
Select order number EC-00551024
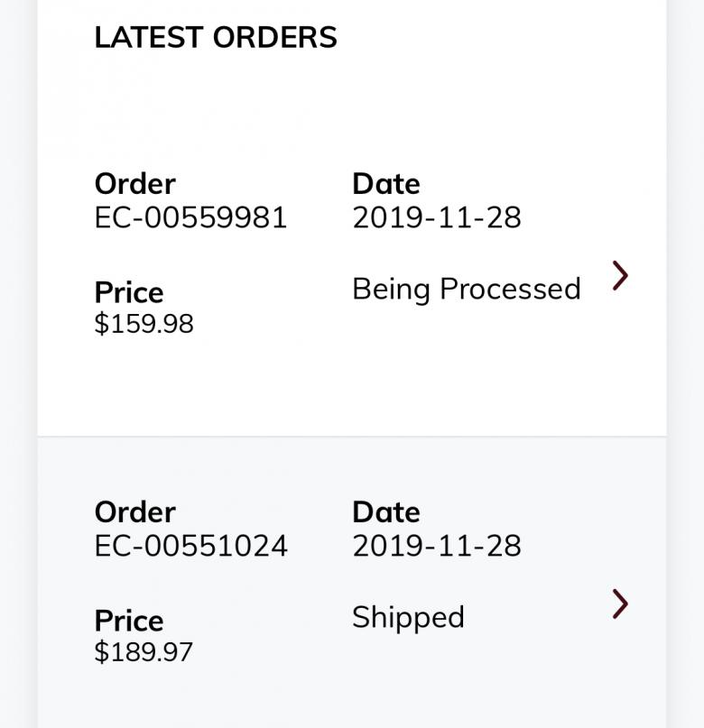point(190,546)
